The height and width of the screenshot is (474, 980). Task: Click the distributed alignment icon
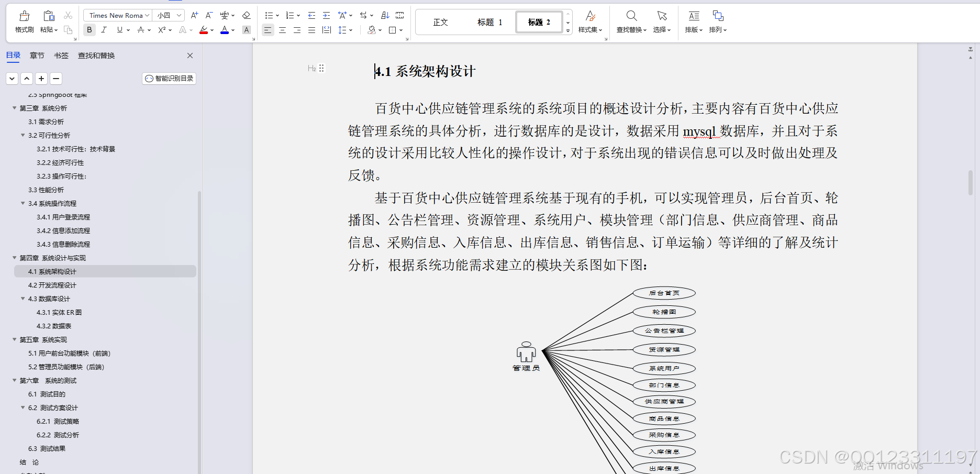click(327, 30)
